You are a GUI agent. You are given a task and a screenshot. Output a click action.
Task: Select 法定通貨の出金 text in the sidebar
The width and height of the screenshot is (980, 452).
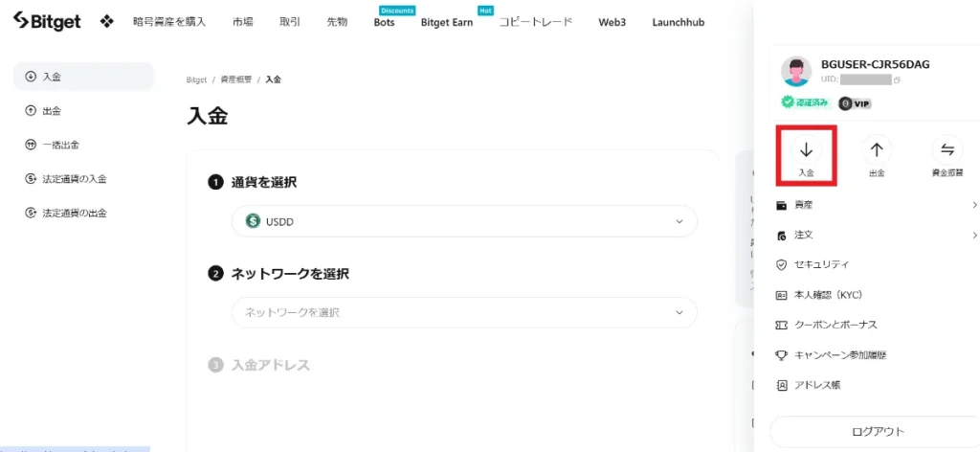pos(75,213)
